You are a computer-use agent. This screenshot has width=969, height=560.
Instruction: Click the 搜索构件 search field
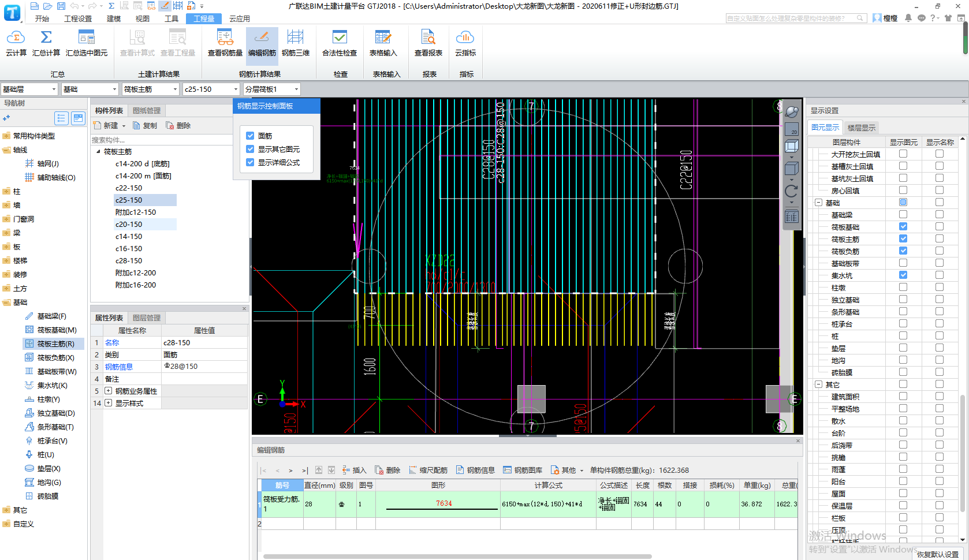[x=162, y=140]
